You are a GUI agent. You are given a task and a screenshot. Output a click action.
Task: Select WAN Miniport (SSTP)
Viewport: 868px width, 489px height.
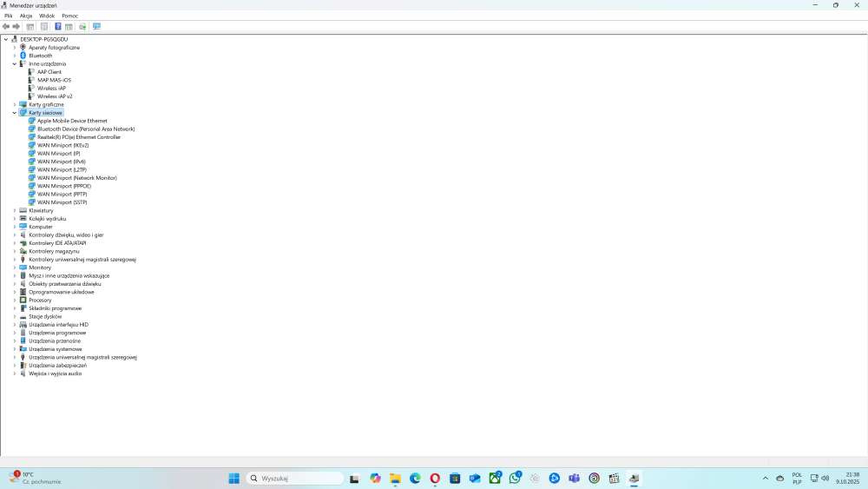[x=62, y=202]
